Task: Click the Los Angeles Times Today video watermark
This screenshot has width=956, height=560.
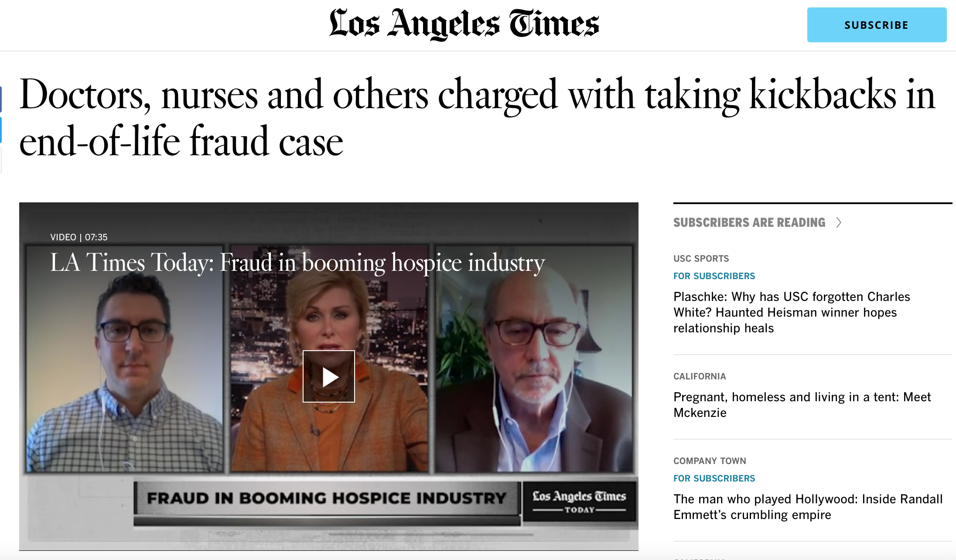Action: point(579,502)
